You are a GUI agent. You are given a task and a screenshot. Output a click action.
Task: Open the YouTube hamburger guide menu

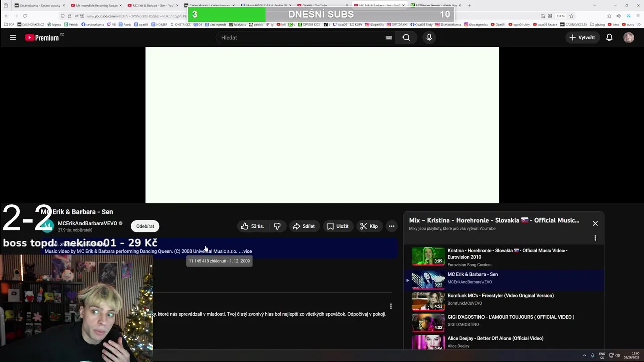(13, 37)
